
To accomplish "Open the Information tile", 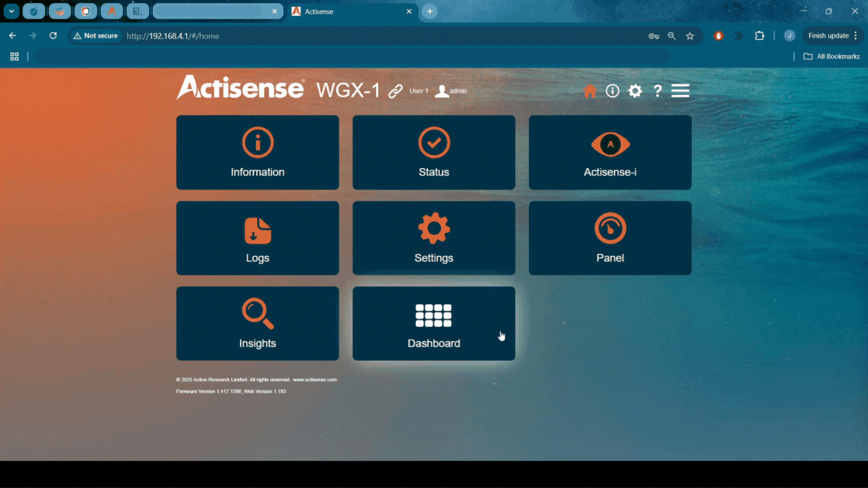I will [258, 152].
